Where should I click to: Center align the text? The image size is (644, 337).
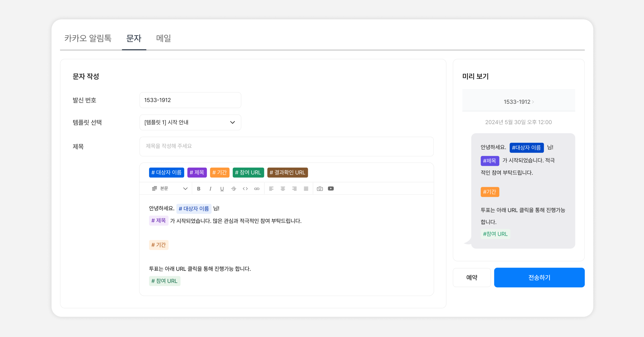point(283,189)
